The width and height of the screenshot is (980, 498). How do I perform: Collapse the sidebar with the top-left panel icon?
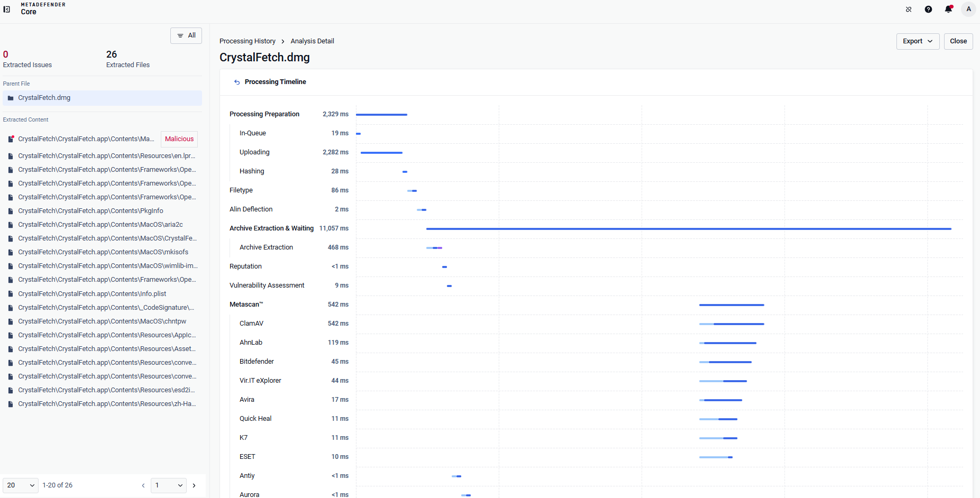[x=7, y=9]
